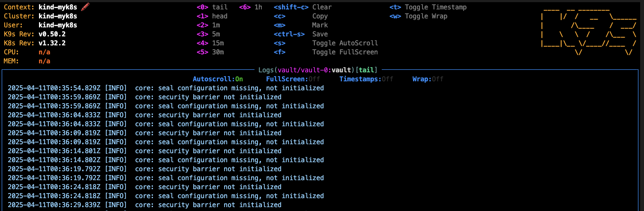Select the tail log range option

(x=212, y=7)
